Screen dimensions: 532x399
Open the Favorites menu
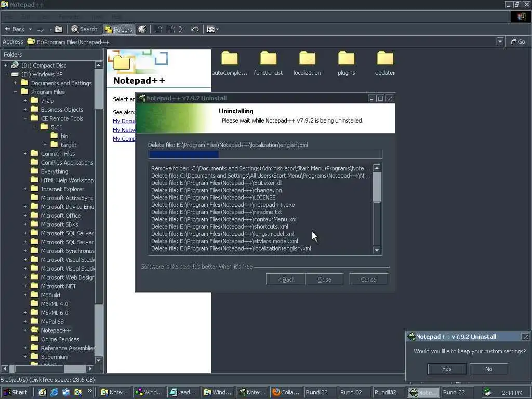69,17
